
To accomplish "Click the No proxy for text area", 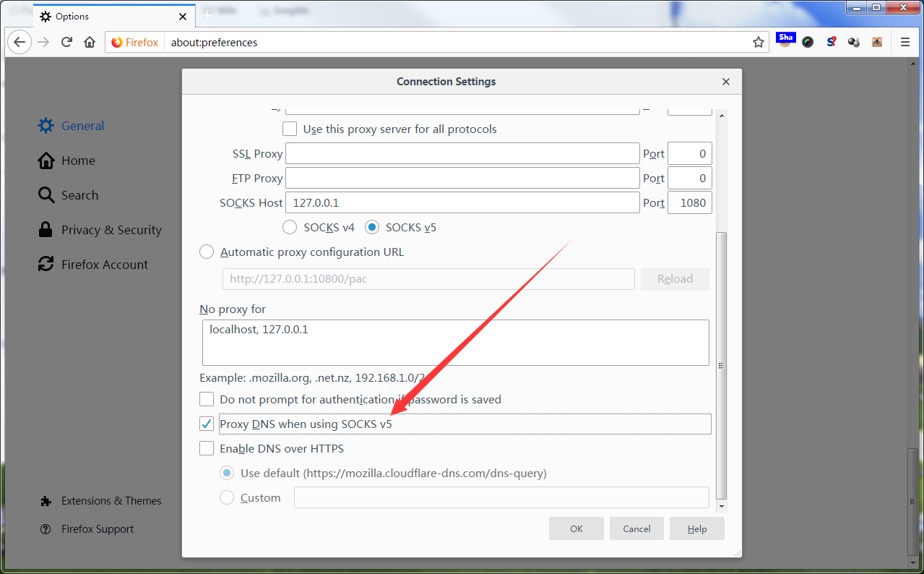I will [x=455, y=343].
